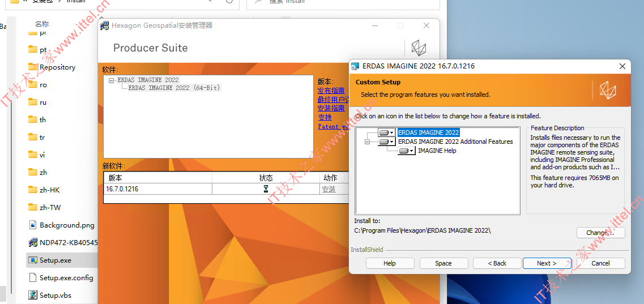644x304 pixels.
Task: Click the 安装 action cell
Action: tap(329, 189)
